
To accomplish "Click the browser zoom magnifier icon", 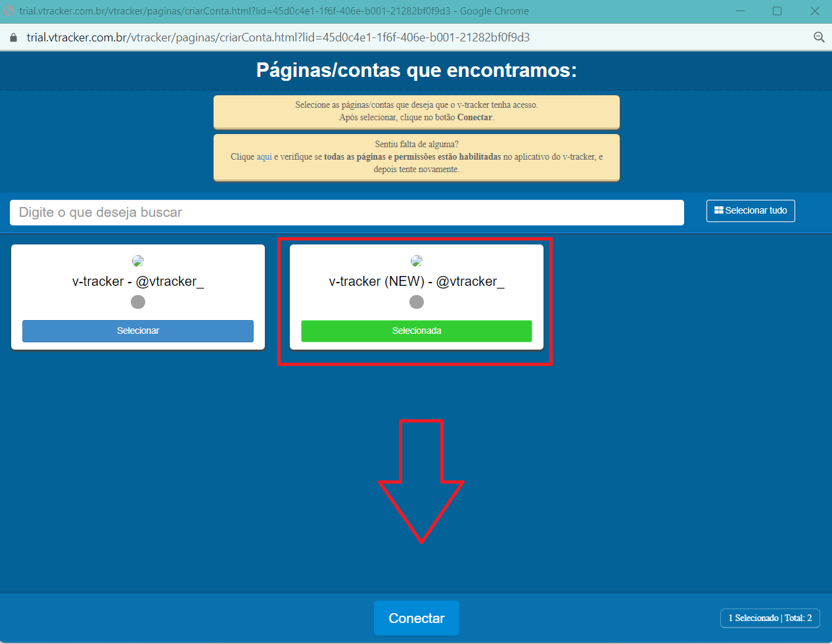I will click(819, 37).
